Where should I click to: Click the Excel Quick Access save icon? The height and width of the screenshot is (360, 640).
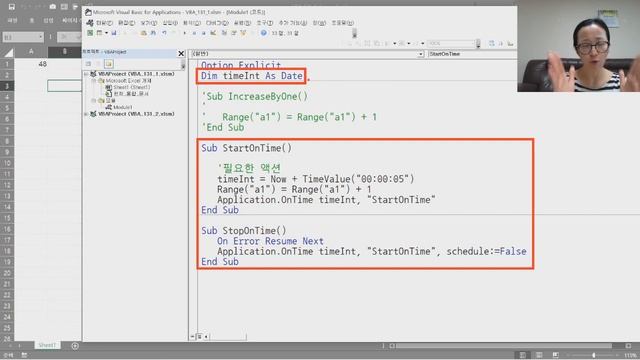click(12, 7)
